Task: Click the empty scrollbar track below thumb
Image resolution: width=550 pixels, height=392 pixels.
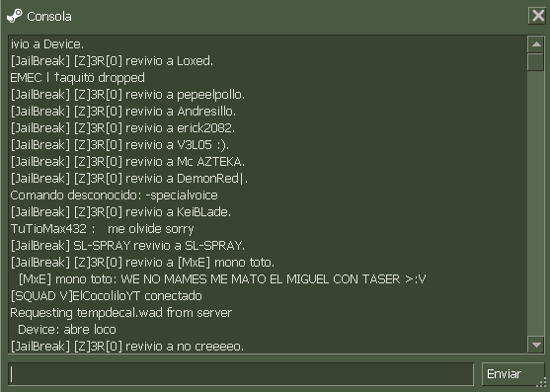Action: [x=536, y=203]
